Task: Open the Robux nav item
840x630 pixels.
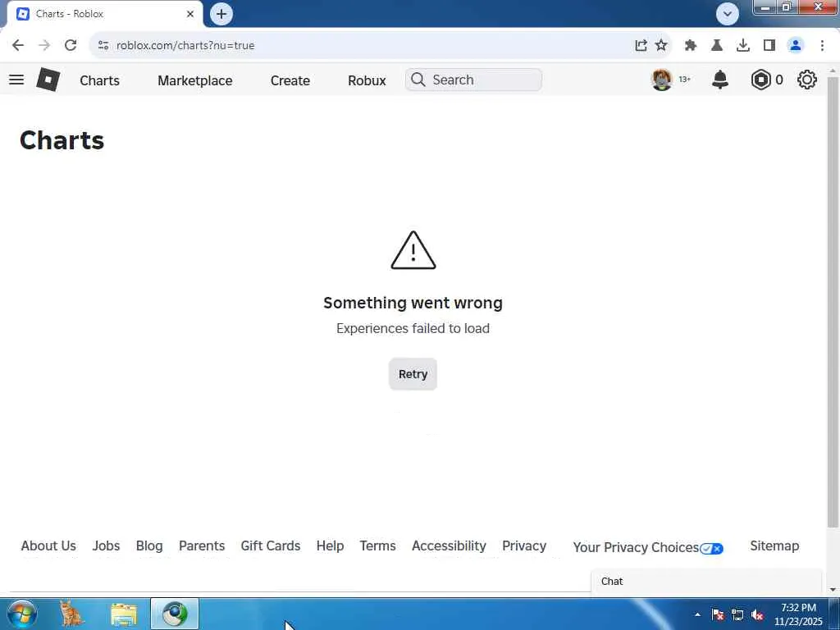Action: coord(367,80)
